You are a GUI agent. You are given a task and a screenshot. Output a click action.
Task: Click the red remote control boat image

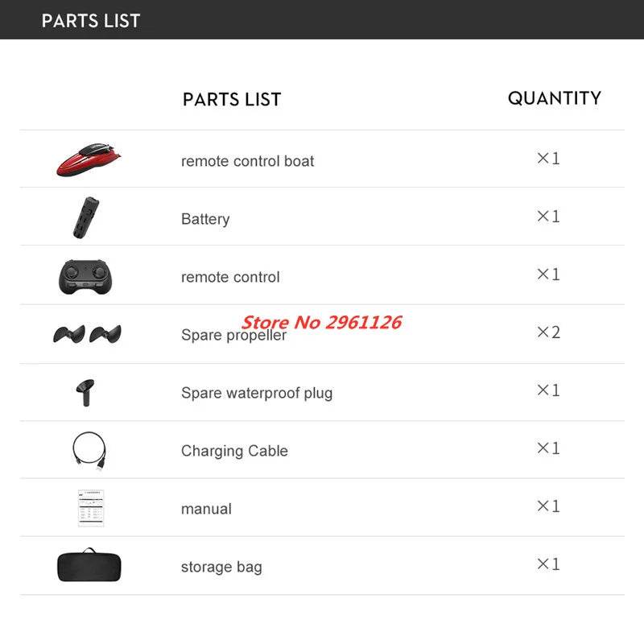(x=89, y=159)
